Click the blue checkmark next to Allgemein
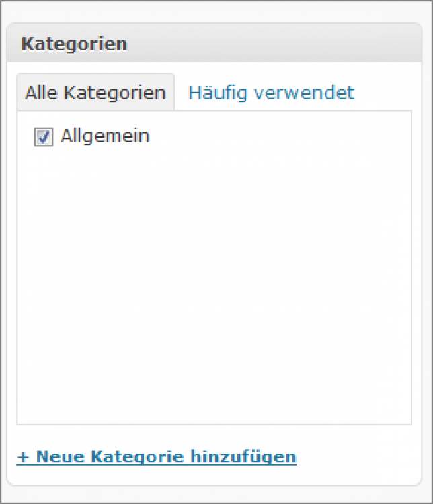Viewport: 433px width, 504px height. tap(44, 137)
